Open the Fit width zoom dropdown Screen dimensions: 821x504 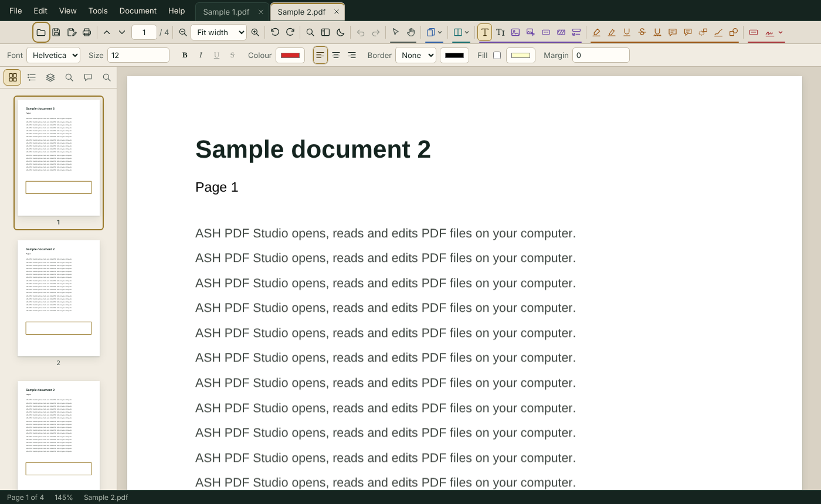click(219, 32)
